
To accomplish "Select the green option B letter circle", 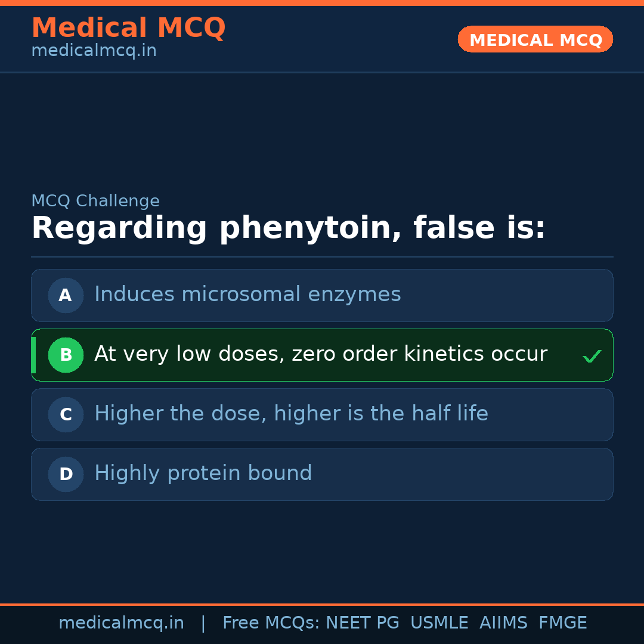I will (66, 355).
